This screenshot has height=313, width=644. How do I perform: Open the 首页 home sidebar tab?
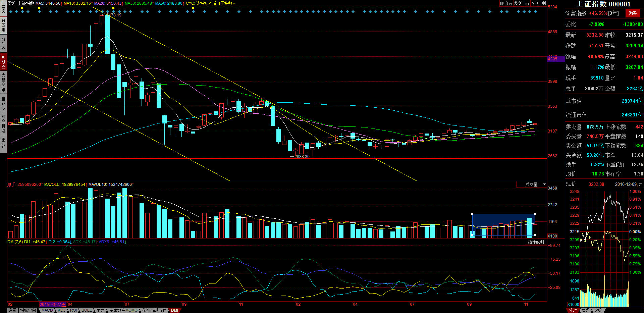(x=3, y=9)
